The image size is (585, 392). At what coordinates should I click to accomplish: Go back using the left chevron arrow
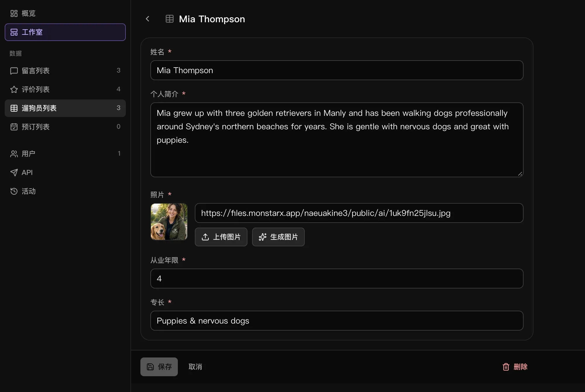click(x=147, y=19)
